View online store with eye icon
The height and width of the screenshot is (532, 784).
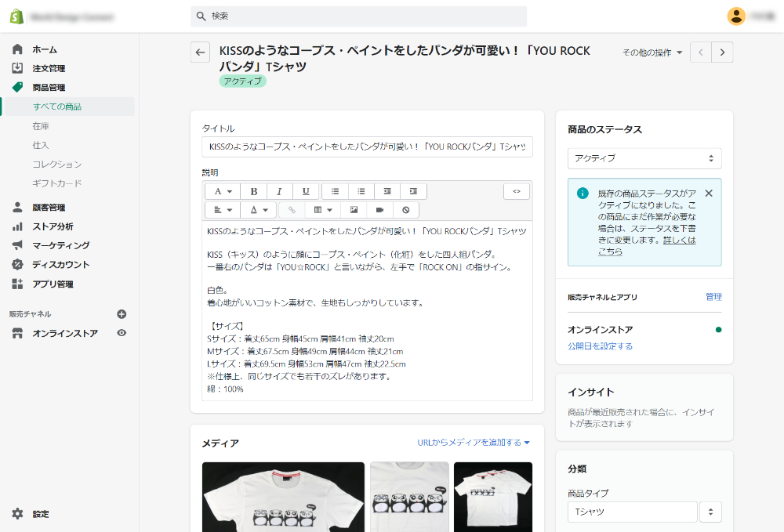(x=122, y=333)
